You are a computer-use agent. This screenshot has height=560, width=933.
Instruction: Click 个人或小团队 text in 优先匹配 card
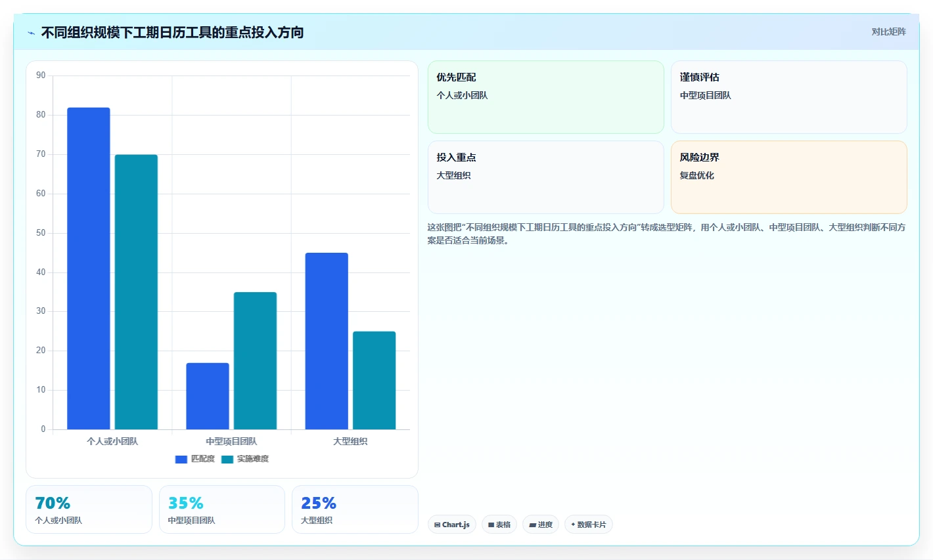tap(462, 95)
